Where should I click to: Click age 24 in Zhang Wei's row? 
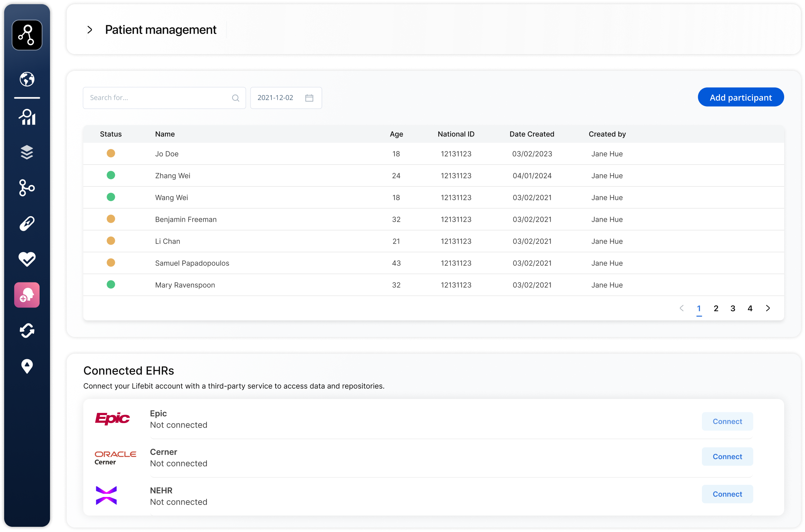[396, 176]
